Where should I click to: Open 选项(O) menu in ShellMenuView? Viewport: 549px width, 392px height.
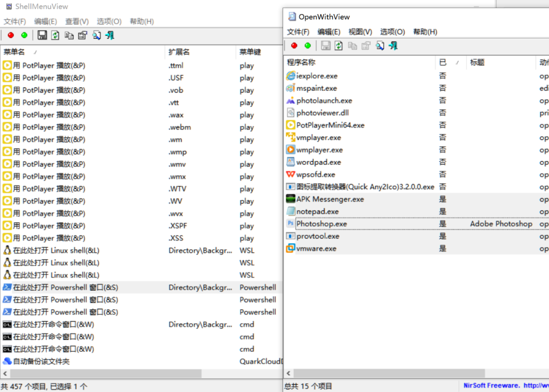(x=109, y=21)
